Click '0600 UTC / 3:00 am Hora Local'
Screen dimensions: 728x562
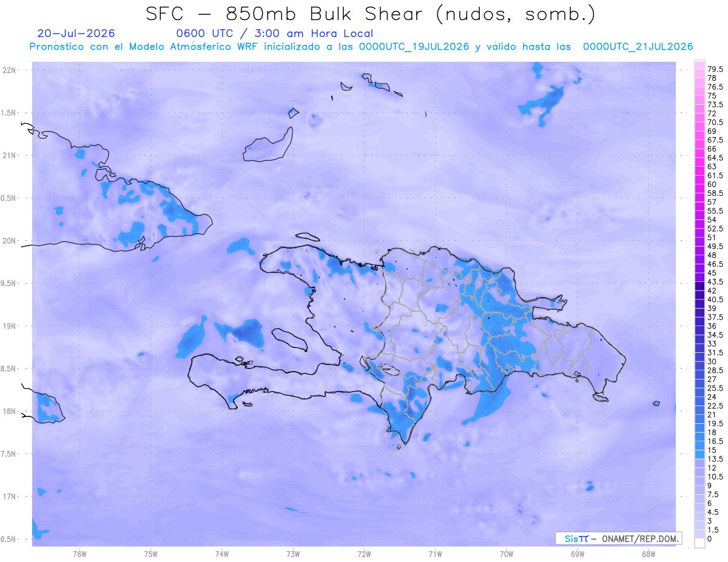point(274,33)
